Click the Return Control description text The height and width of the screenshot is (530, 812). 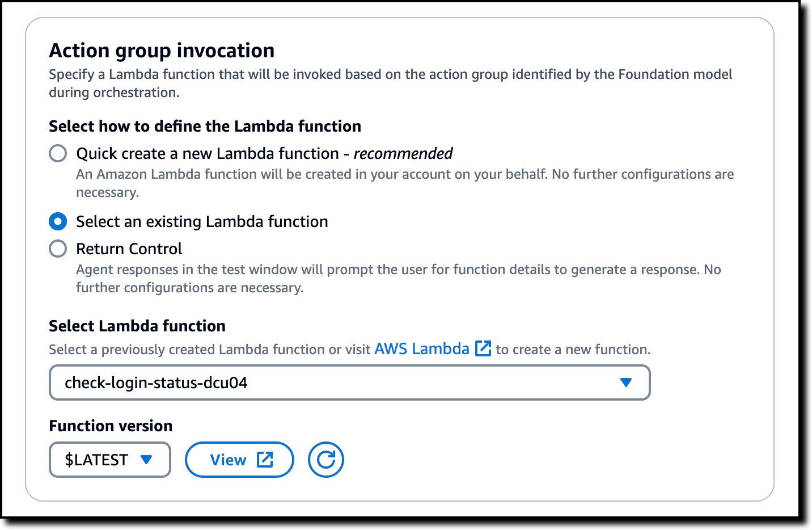tap(399, 279)
